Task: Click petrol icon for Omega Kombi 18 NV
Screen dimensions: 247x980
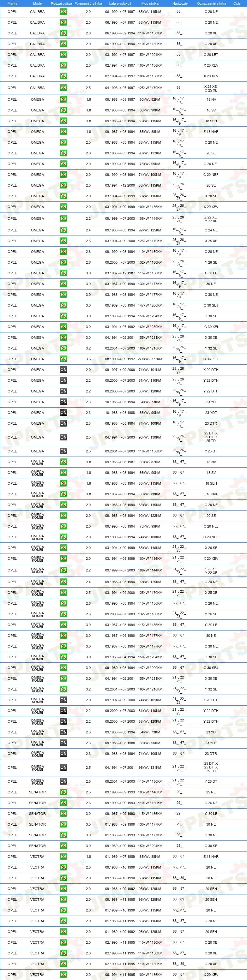Action: click(63, 462)
